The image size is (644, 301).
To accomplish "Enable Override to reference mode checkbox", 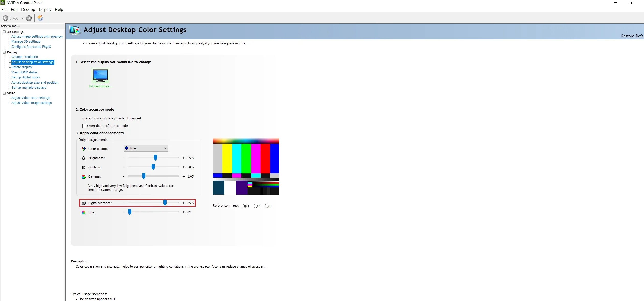I will pyautogui.click(x=84, y=126).
